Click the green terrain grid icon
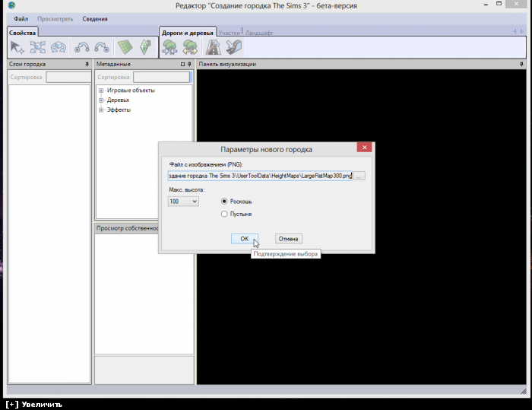 click(x=125, y=47)
